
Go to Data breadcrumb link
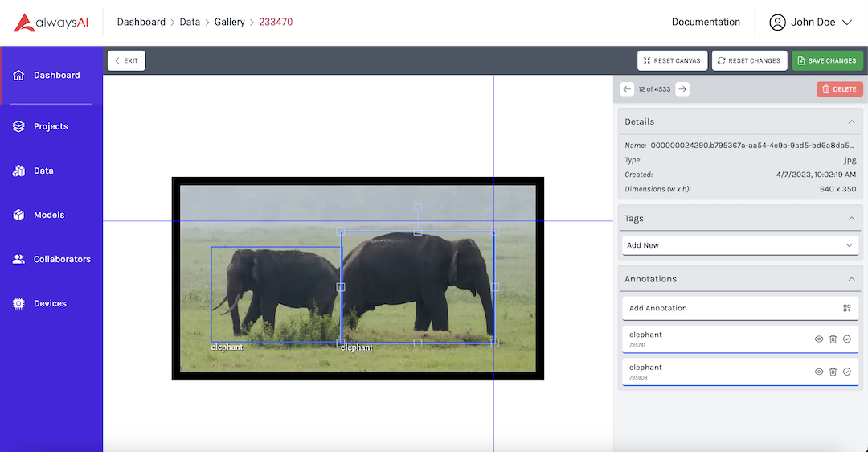(190, 23)
